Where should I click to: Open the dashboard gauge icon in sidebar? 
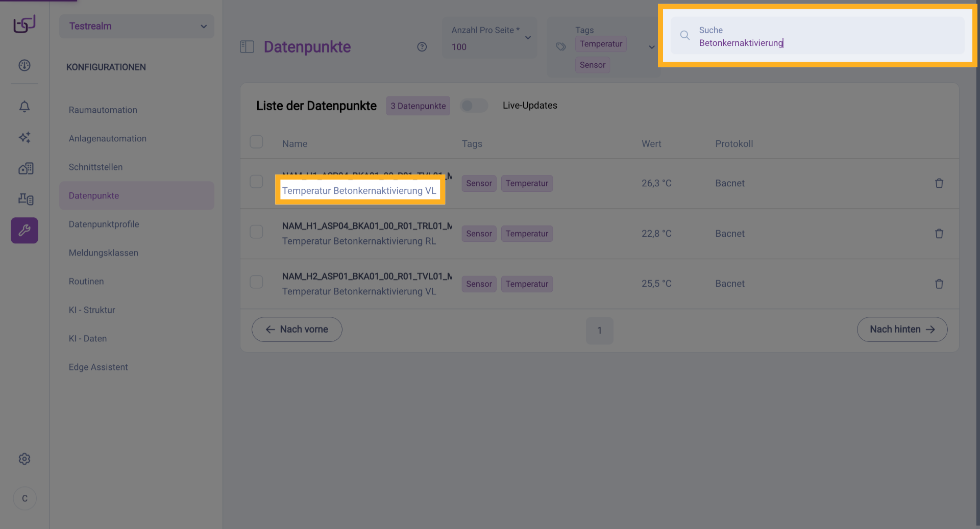point(24,65)
